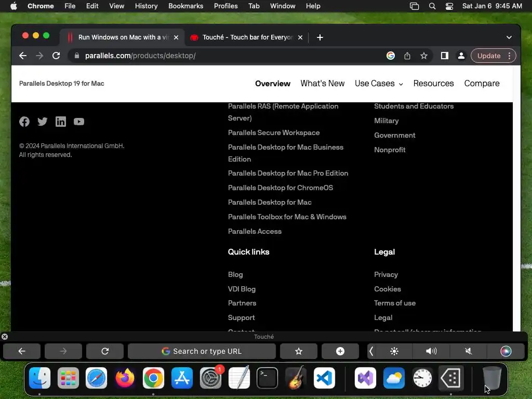Viewport: 532px width, 399px height.
Task: Open Parallels Toolbox for Mac & Windows link
Action: point(287,217)
